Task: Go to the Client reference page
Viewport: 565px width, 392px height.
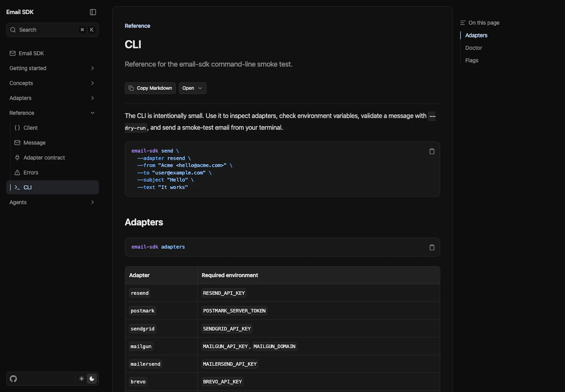Action: pos(53,128)
